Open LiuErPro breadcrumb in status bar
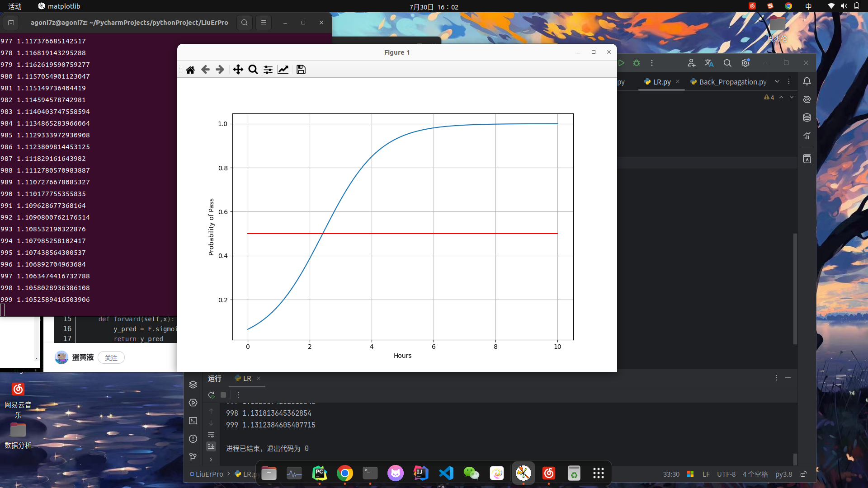Image resolution: width=868 pixels, height=488 pixels. (x=207, y=474)
